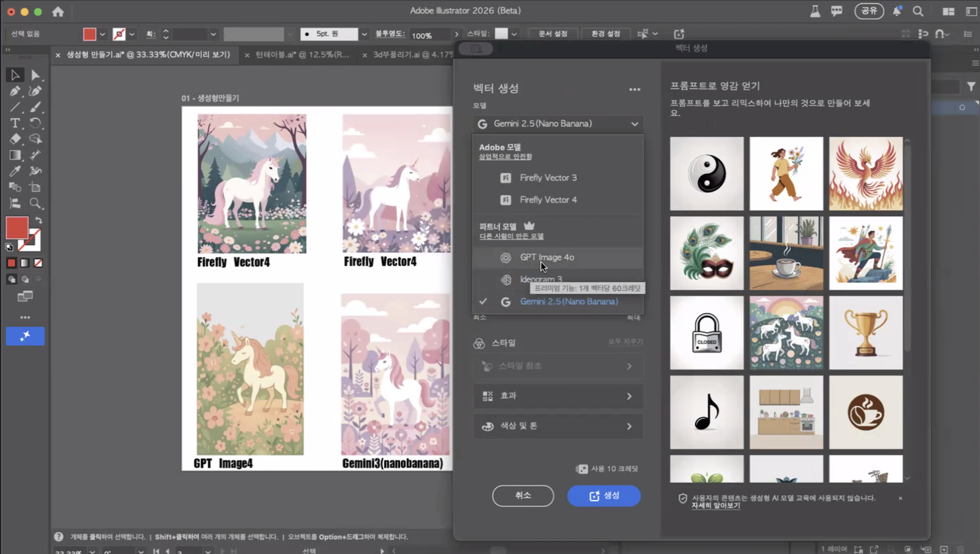
Task: Select the Direct Selection tool
Action: pyautogui.click(x=35, y=75)
